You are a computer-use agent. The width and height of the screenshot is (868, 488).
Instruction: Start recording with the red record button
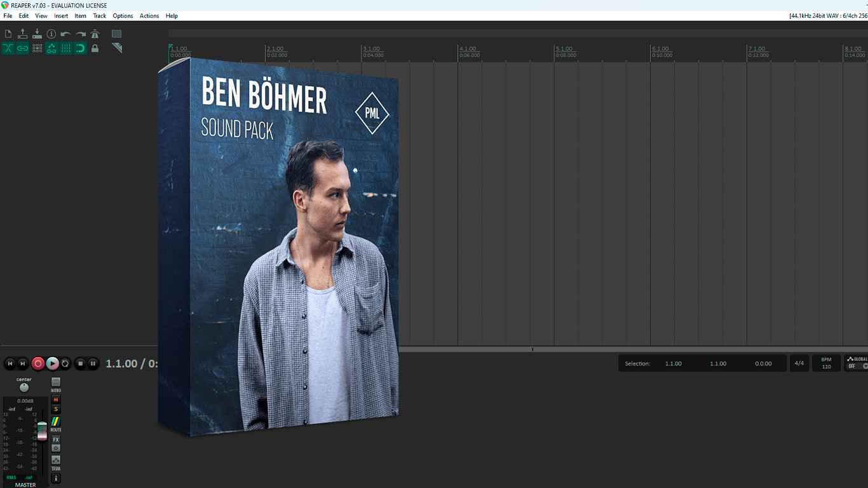38,363
